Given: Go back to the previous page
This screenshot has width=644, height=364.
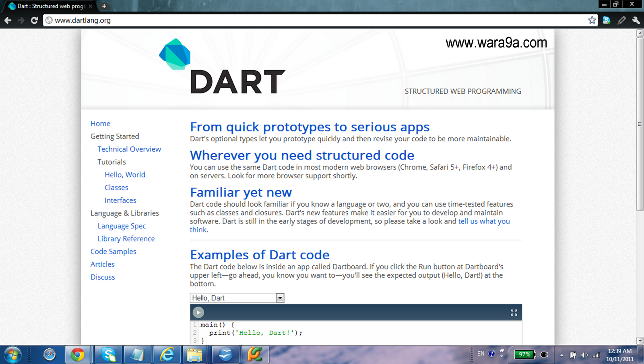Looking at the screenshot, I should tap(8, 20).
